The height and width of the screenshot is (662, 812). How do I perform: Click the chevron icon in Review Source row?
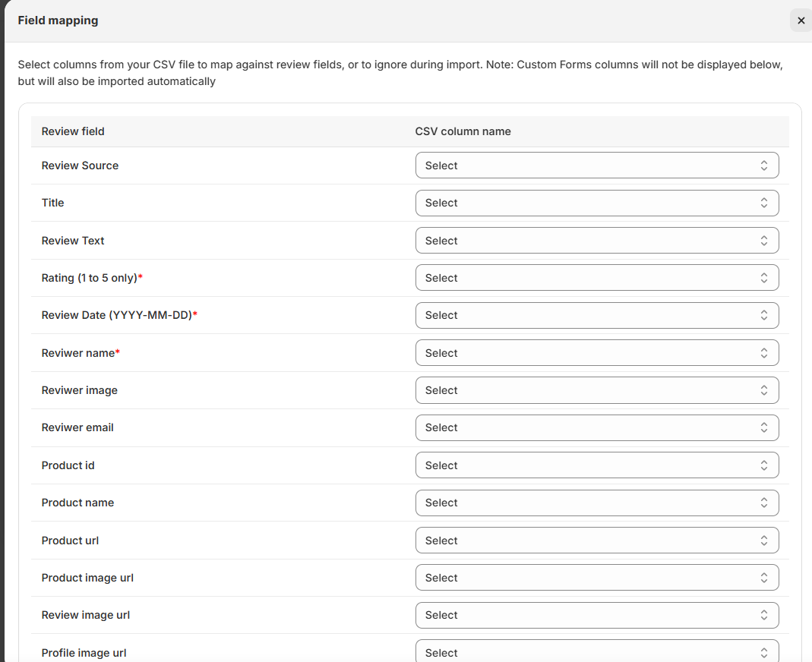point(764,165)
